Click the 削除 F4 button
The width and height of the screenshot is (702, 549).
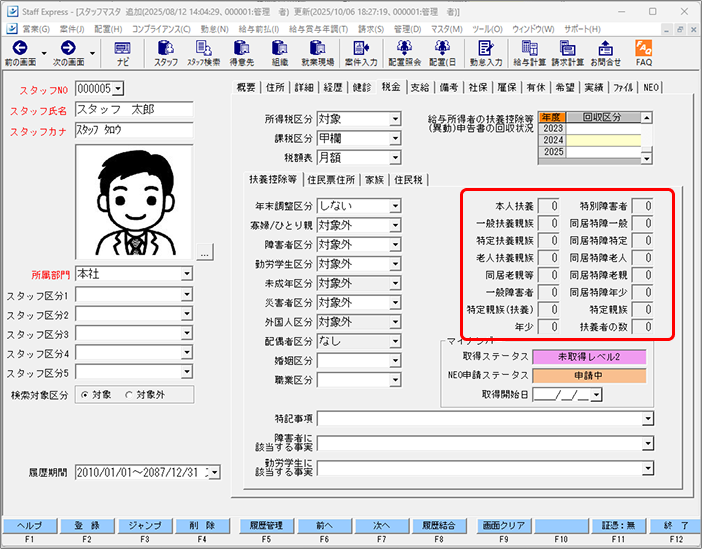pyautogui.click(x=202, y=526)
